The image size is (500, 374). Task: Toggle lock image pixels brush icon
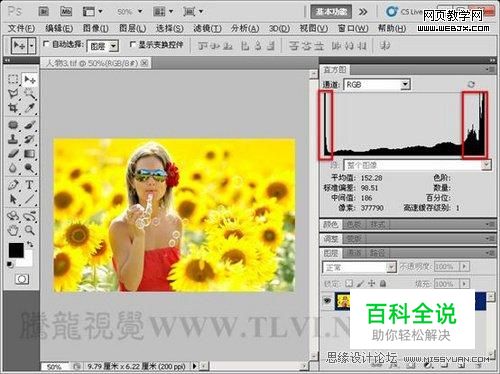pos(360,284)
